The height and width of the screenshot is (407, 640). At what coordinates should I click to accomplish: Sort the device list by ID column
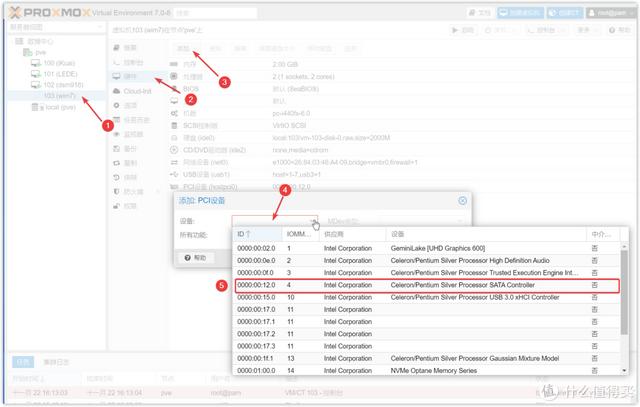(257, 234)
